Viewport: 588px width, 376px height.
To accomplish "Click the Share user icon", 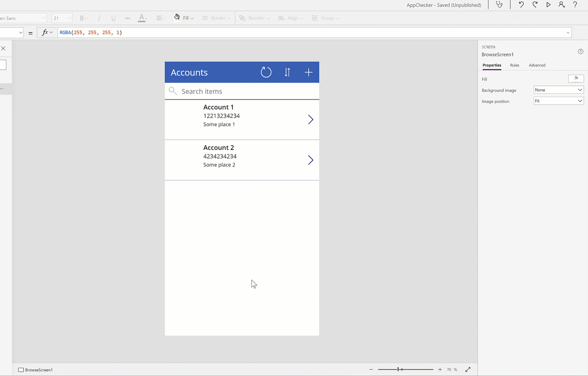I will [562, 5].
